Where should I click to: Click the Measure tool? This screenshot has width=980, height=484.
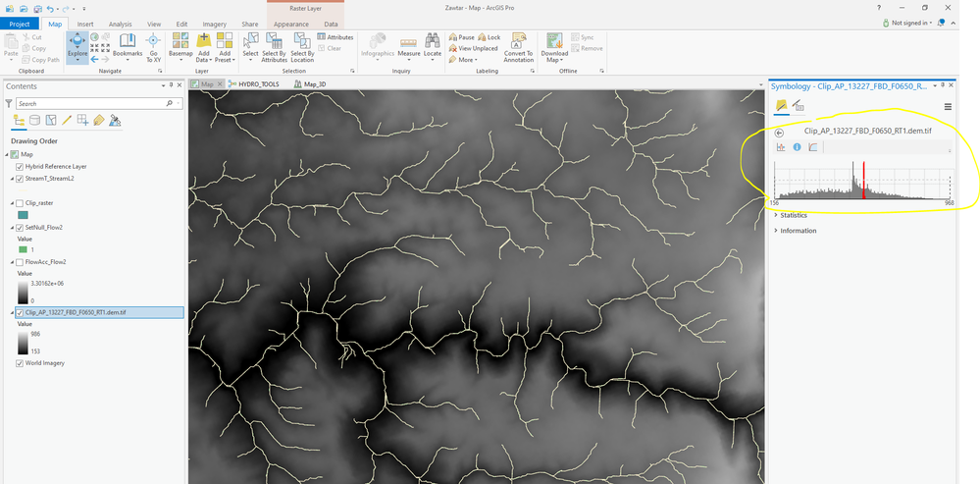(409, 47)
